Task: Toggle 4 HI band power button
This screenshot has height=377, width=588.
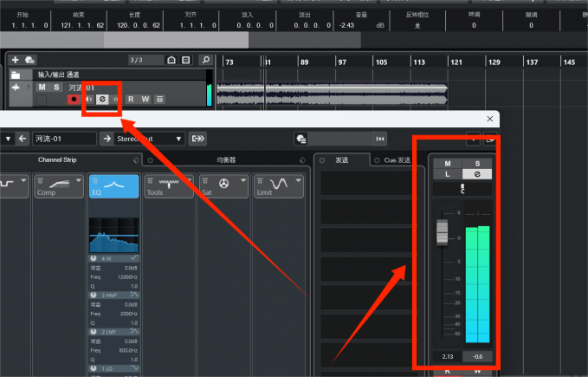Action: (x=94, y=258)
